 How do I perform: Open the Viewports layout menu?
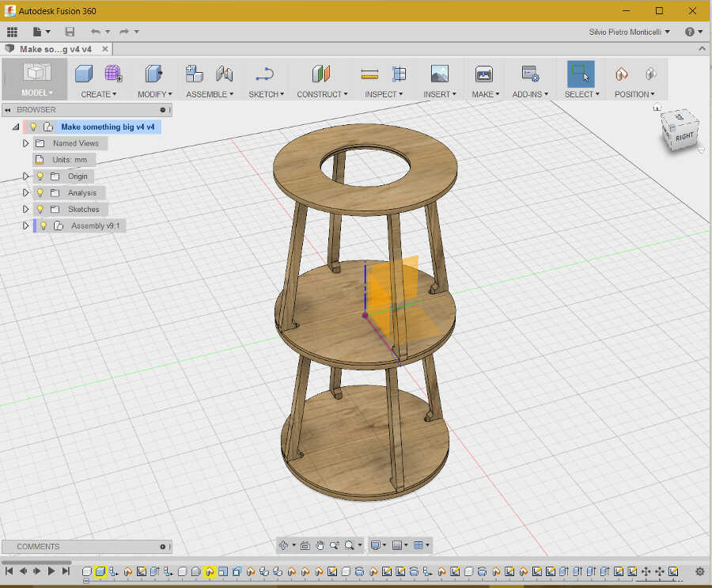[422, 545]
